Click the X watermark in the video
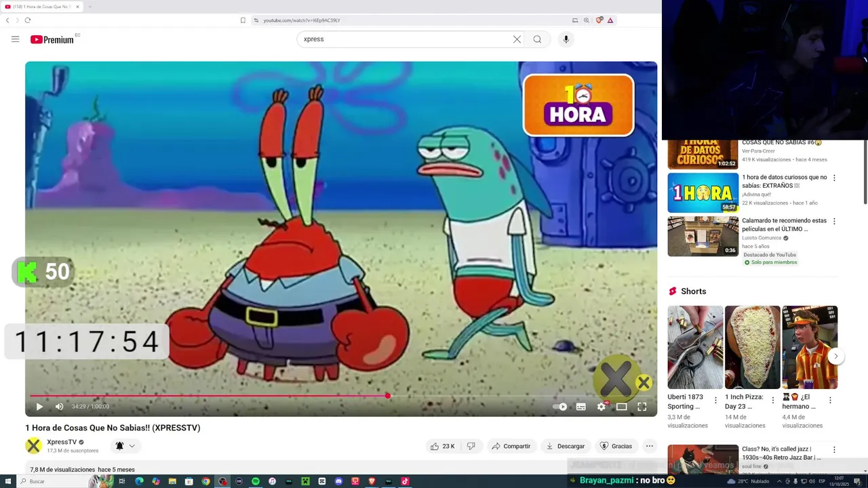The image size is (868, 488). click(643, 383)
